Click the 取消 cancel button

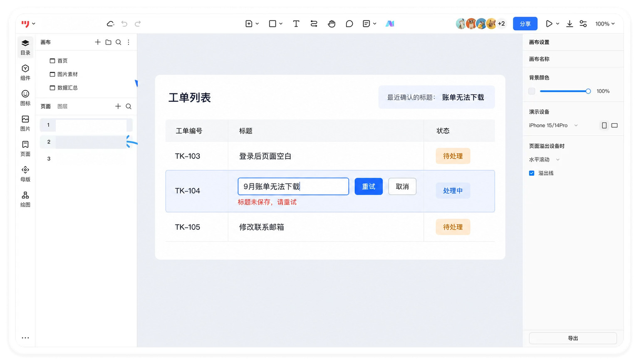tap(402, 187)
